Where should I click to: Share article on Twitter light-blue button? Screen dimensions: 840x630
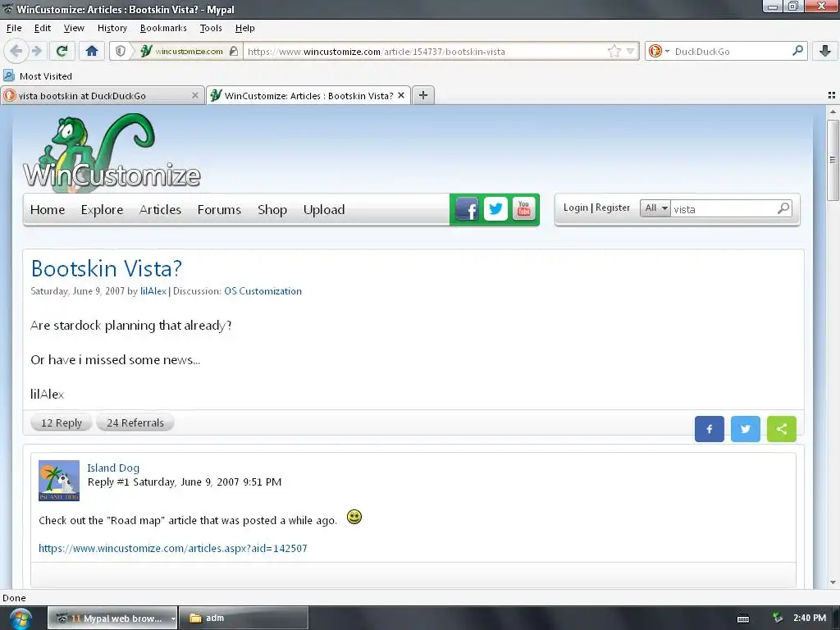(x=745, y=428)
